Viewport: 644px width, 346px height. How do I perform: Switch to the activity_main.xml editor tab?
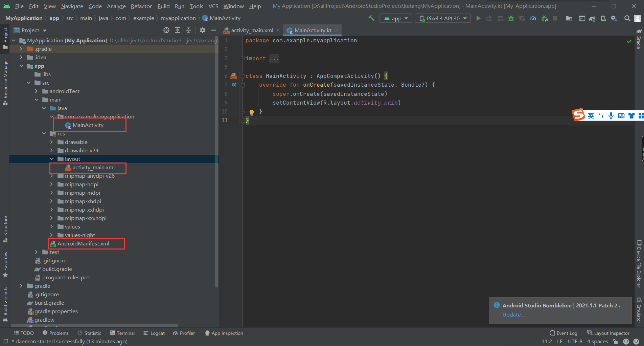click(252, 30)
